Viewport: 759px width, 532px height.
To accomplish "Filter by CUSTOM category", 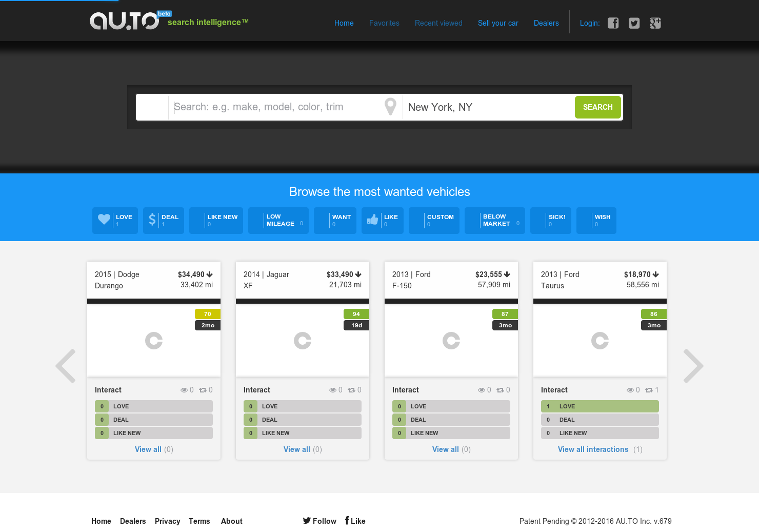I will (434, 221).
